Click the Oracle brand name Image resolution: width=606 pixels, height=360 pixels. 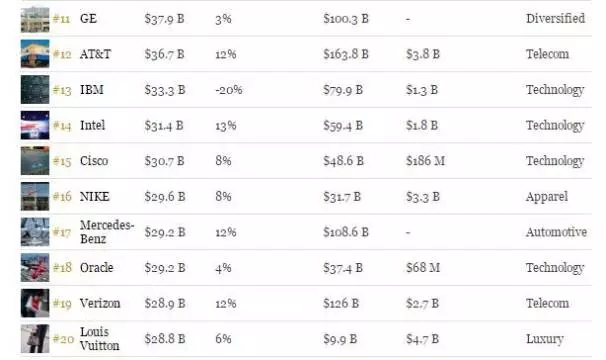click(96, 268)
